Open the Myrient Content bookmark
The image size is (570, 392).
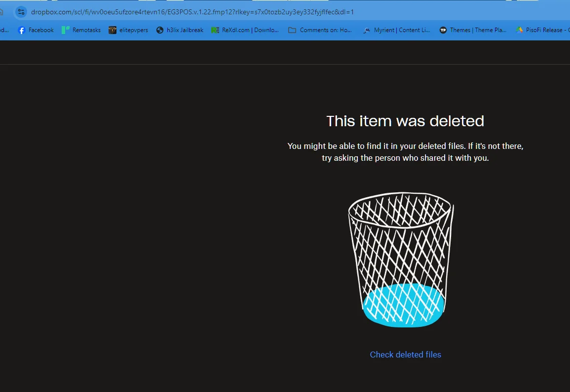coord(397,30)
